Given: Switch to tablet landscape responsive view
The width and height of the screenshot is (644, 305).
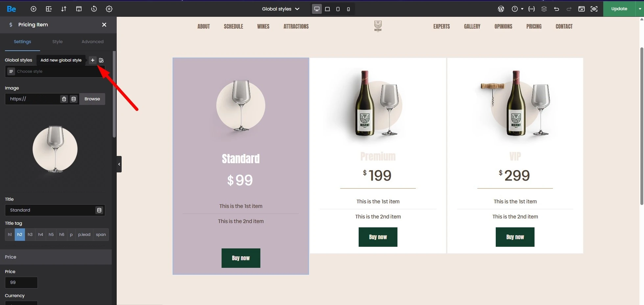Looking at the screenshot, I should click(327, 9).
